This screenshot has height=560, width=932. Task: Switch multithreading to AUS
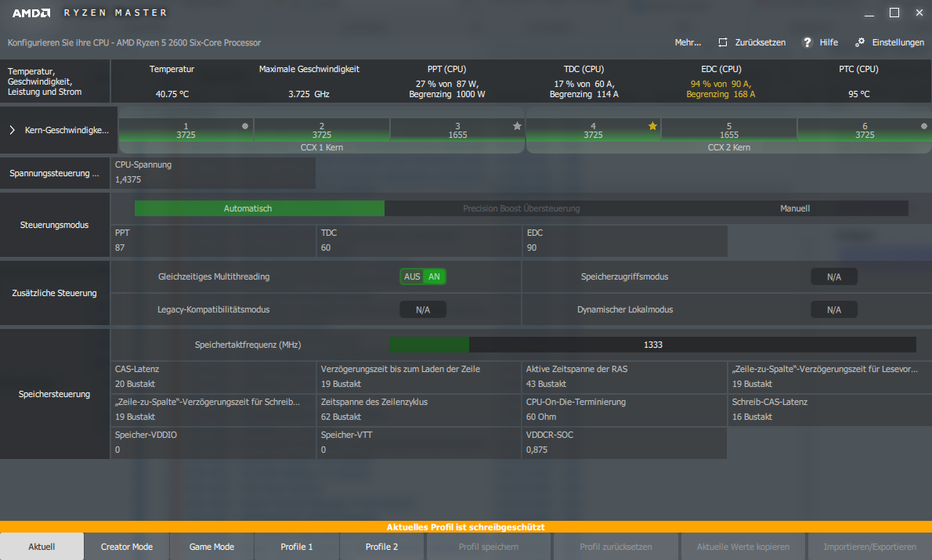412,276
